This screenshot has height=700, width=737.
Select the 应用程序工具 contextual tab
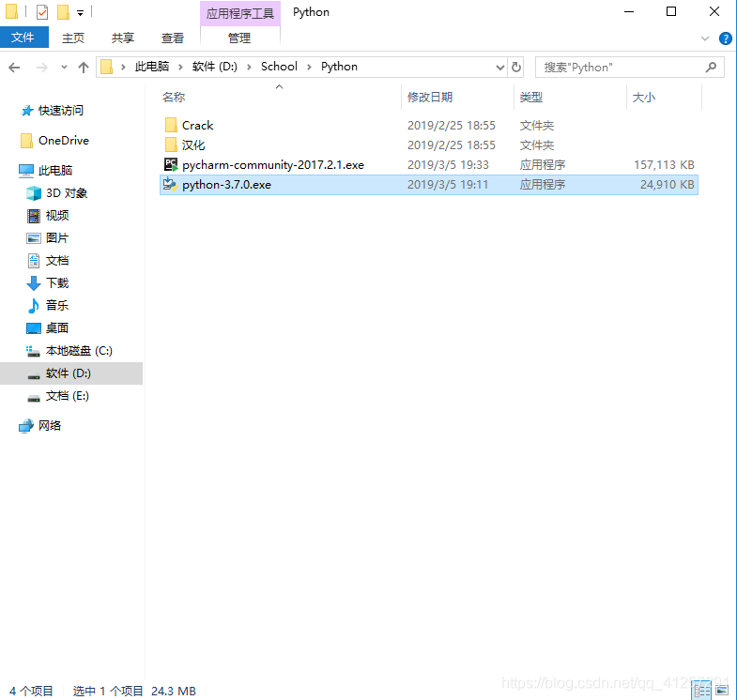[240, 13]
